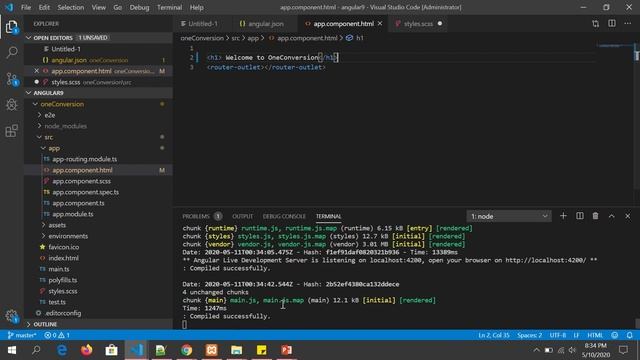Click breadcrumb item h1
Image resolution: width=640 pixels, height=360 pixels.
(355, 38)
